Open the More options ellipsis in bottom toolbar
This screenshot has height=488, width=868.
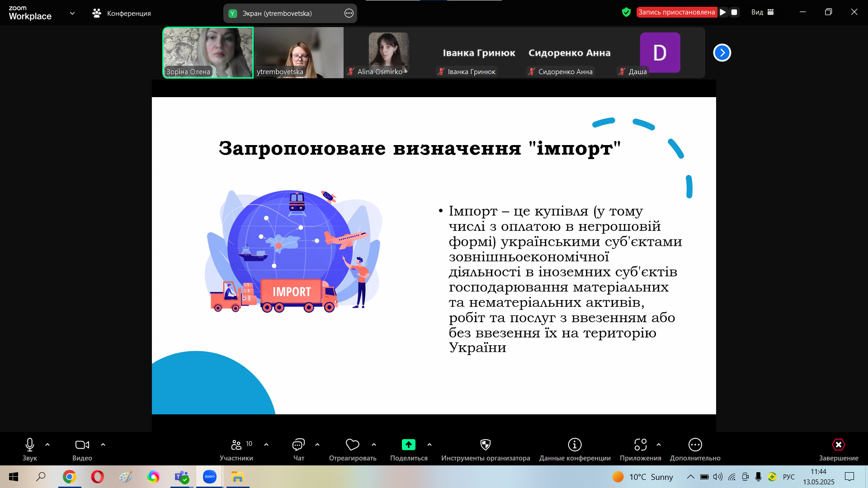[695, 445]
